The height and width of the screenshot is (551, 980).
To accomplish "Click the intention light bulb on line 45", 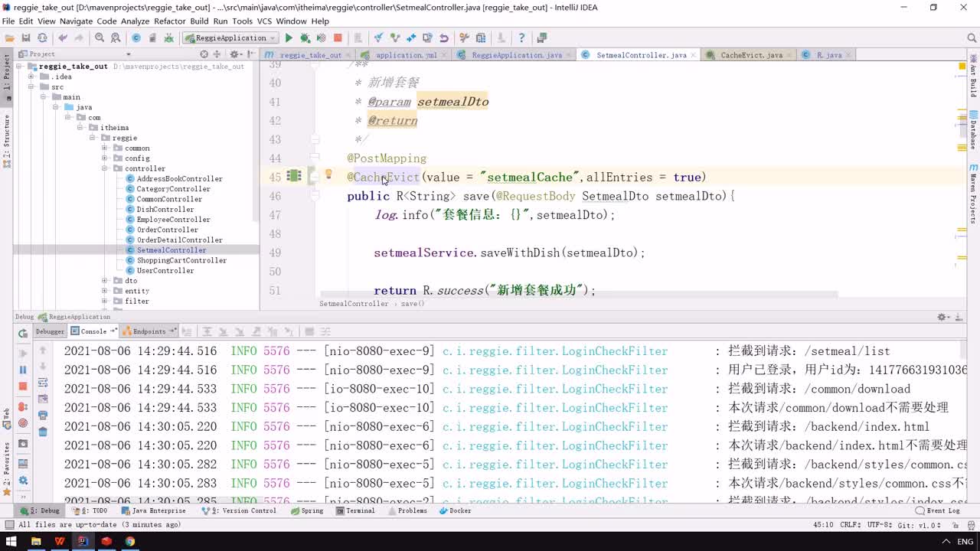I will click(x=328, y=175).
